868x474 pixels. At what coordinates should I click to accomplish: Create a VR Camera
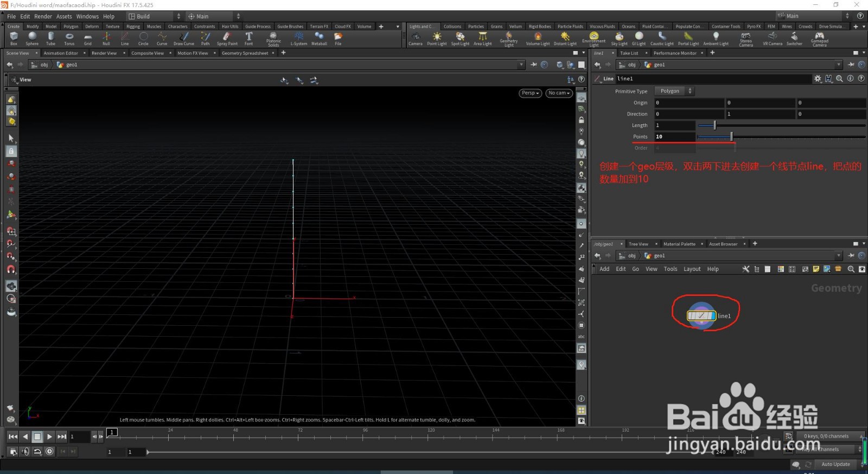tap(773, 39)
